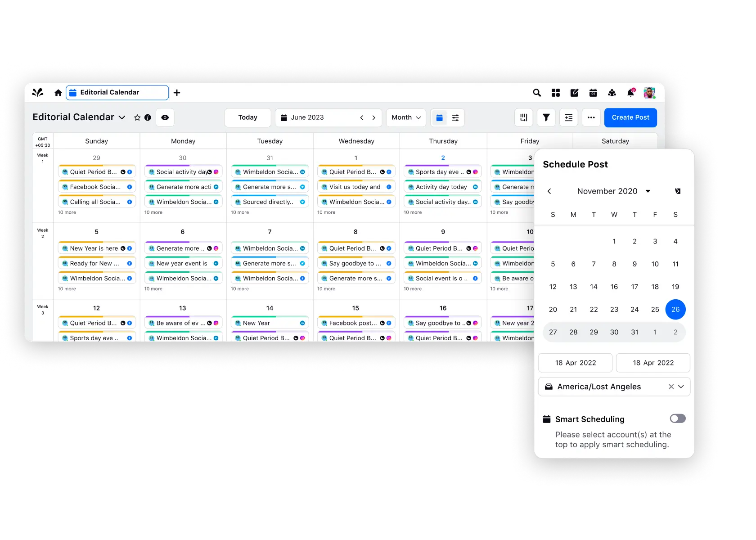Expand the Month view dropdown

point(405,117)
